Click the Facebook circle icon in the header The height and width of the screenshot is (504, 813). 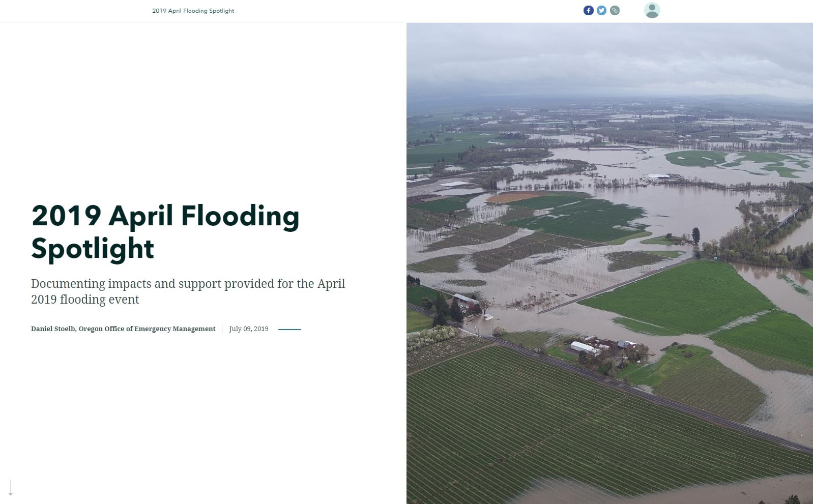pyautogui.click(x=588, y=10)
